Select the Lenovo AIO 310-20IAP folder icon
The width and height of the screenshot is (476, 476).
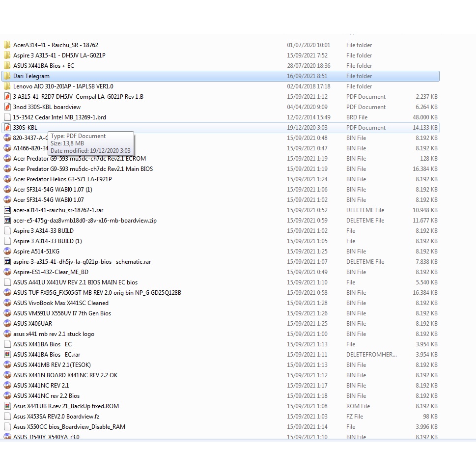point(7,86)
